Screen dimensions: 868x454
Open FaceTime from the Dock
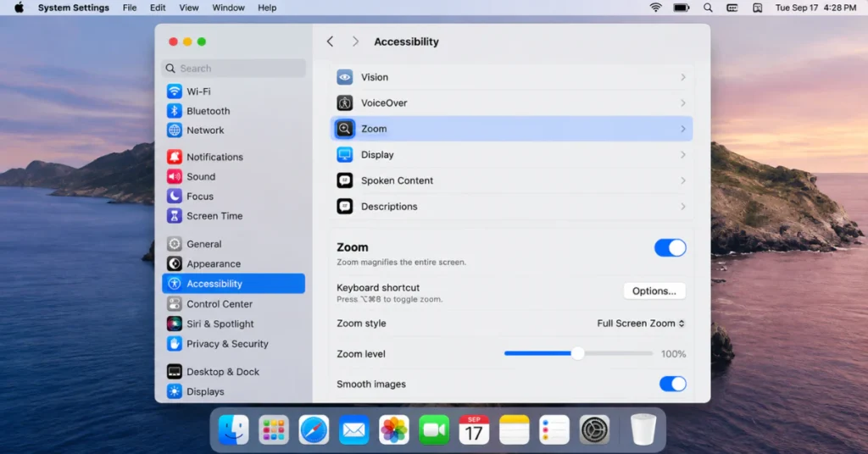point(434,429)
